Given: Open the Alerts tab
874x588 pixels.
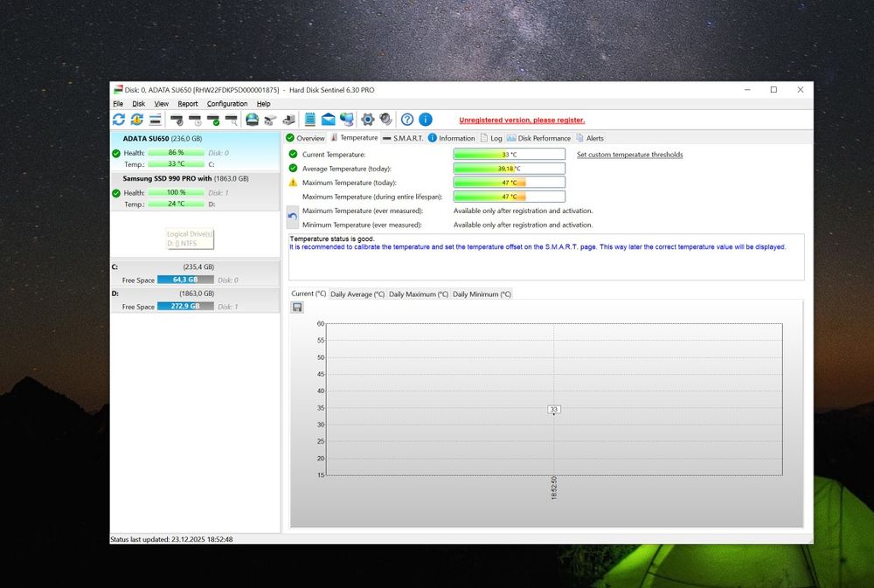Looking at the screenshot, I should (590, 138).
